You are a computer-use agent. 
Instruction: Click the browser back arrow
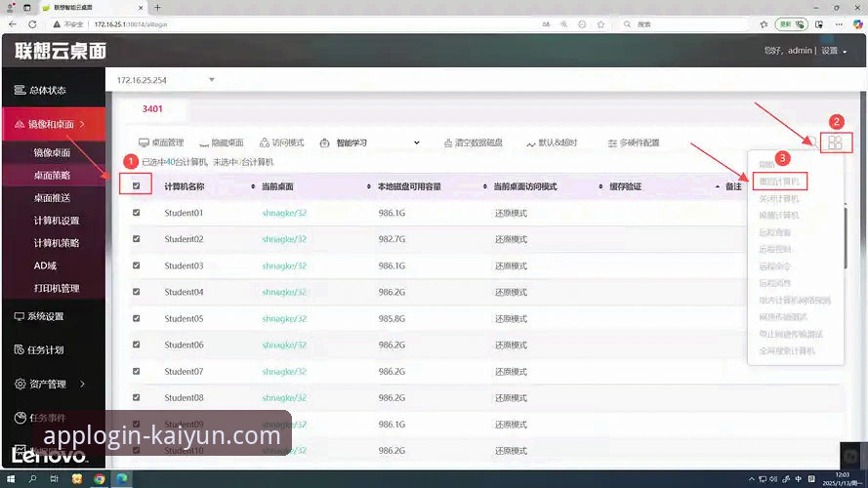tap(13, 24)
